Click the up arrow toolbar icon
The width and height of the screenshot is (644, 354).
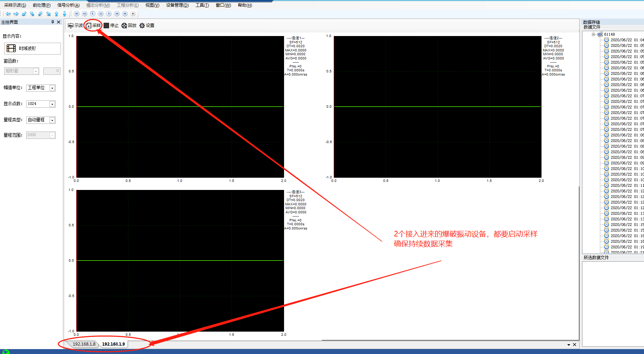click(56, 14)
